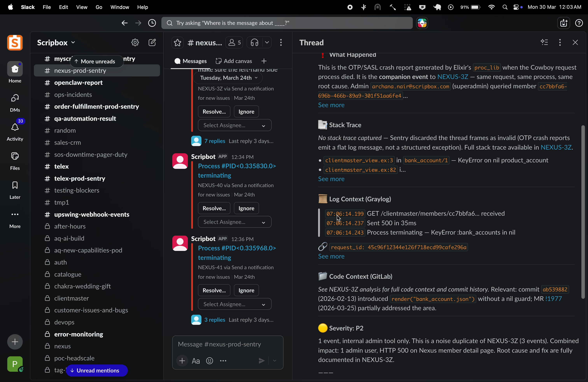Viewport: 588px width, 382px height.
Task: Open Select Assignee for NEXUS-40
Action: (234, 222)
